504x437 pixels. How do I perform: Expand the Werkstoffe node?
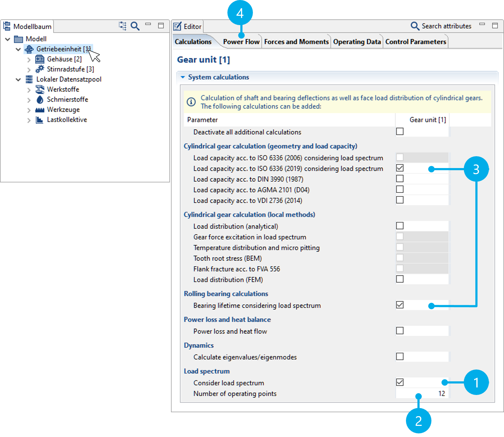pos(29,90)
